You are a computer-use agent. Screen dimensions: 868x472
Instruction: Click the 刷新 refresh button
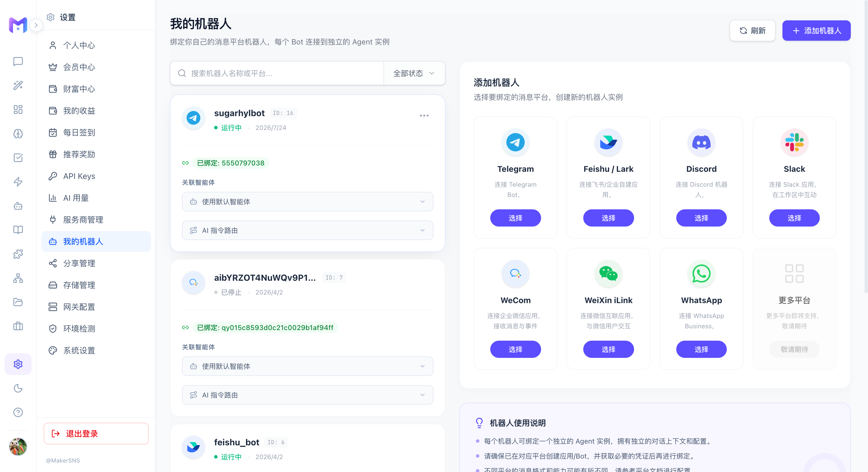[752, 31]
